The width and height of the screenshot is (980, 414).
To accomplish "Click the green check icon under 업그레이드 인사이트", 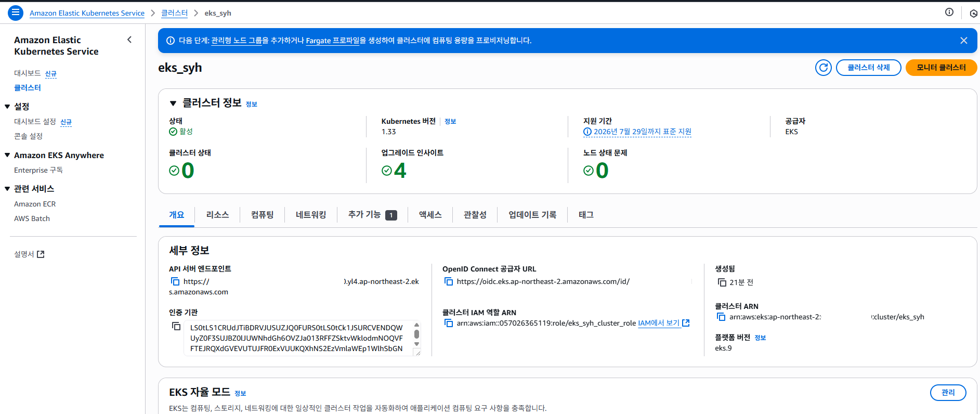I will (x=387, y=171).
